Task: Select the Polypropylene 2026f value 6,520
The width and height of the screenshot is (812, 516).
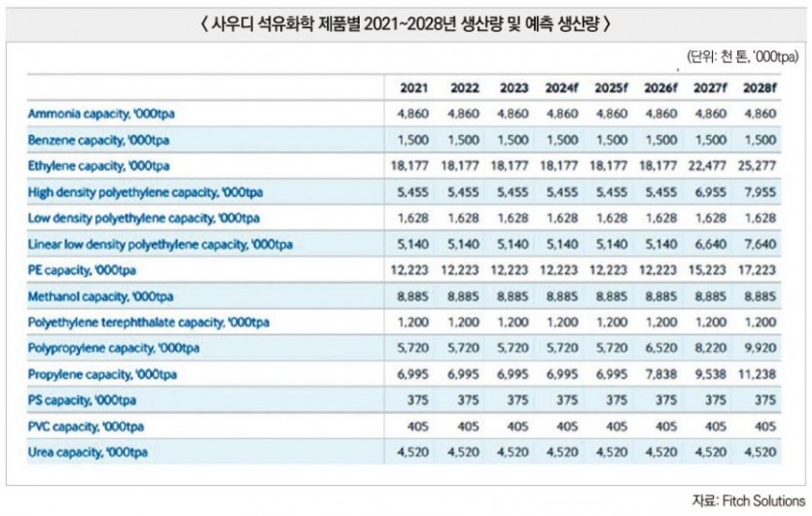Action: pos(660,348)
